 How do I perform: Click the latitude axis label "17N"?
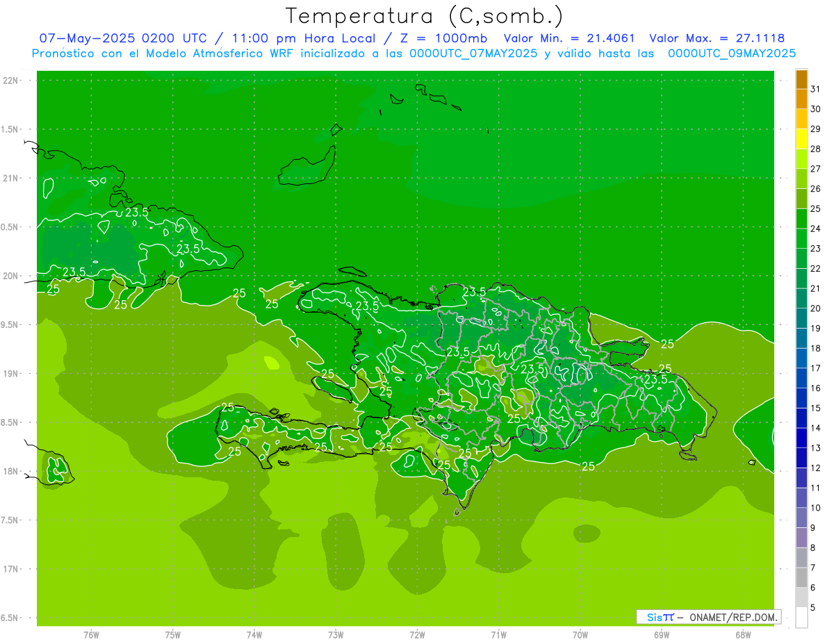pyautogui.click(x=11, y=569)
